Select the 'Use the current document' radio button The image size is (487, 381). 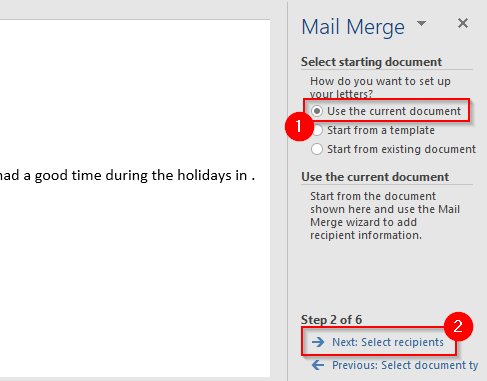[x=317, y=111]
